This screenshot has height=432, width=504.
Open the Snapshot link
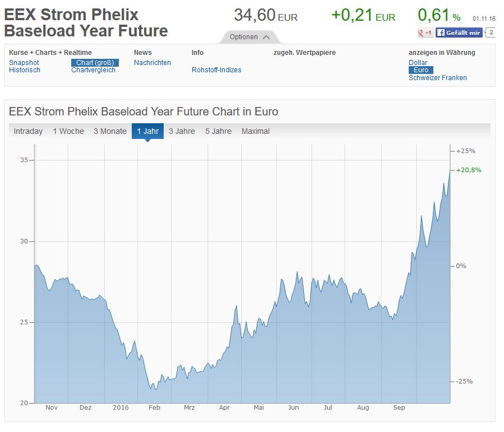(24, 63)
